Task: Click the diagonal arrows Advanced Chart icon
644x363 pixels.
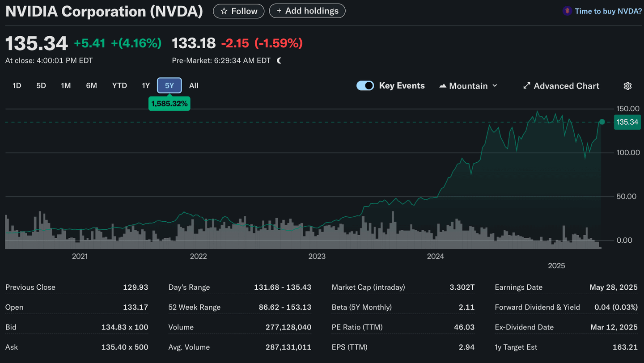Action: (x=526, y=85)
